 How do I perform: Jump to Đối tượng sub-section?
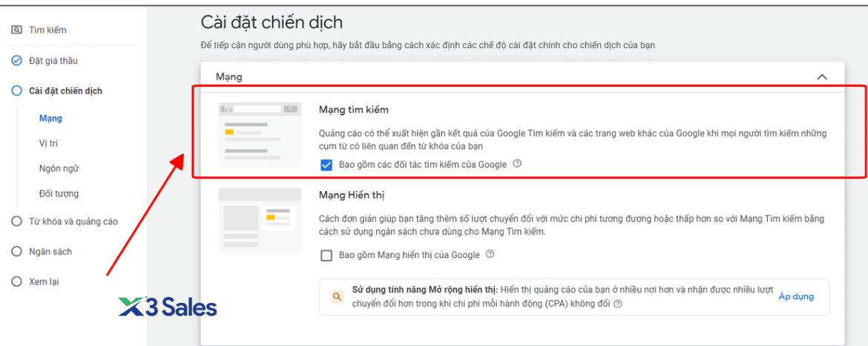click(x=59, y=193)
